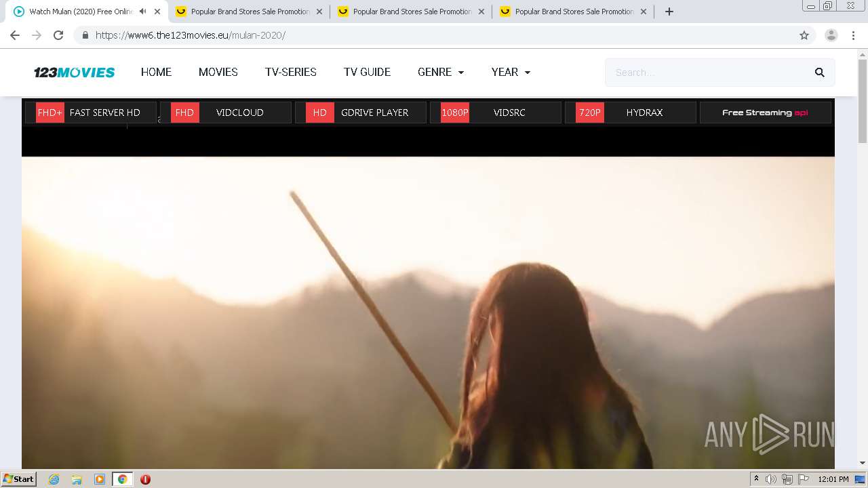Select the VIDCLOUD server

pos(226,113)
